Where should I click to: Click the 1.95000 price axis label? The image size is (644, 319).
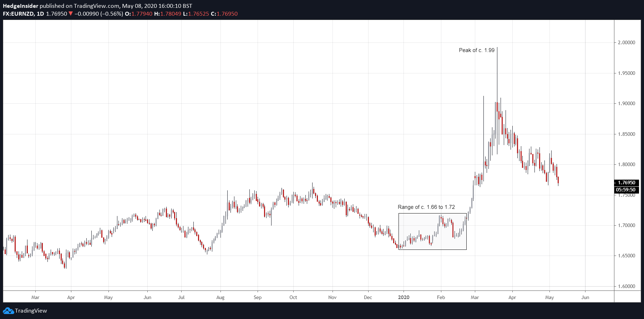point(627,73)
